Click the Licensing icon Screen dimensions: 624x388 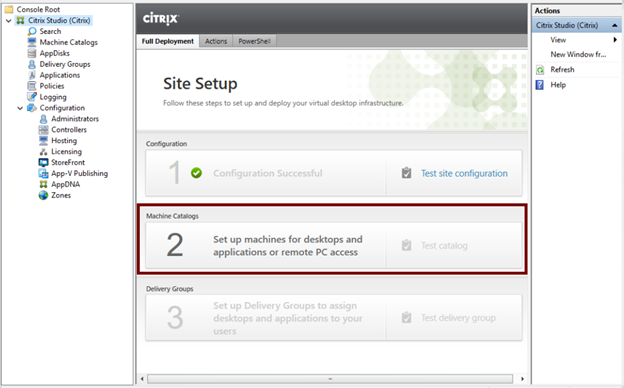pyautogui.click(x=43, y=152)
